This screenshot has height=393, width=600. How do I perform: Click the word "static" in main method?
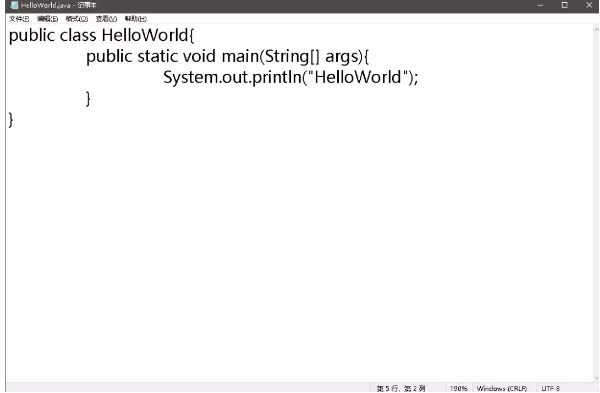[x=158, y=56]
